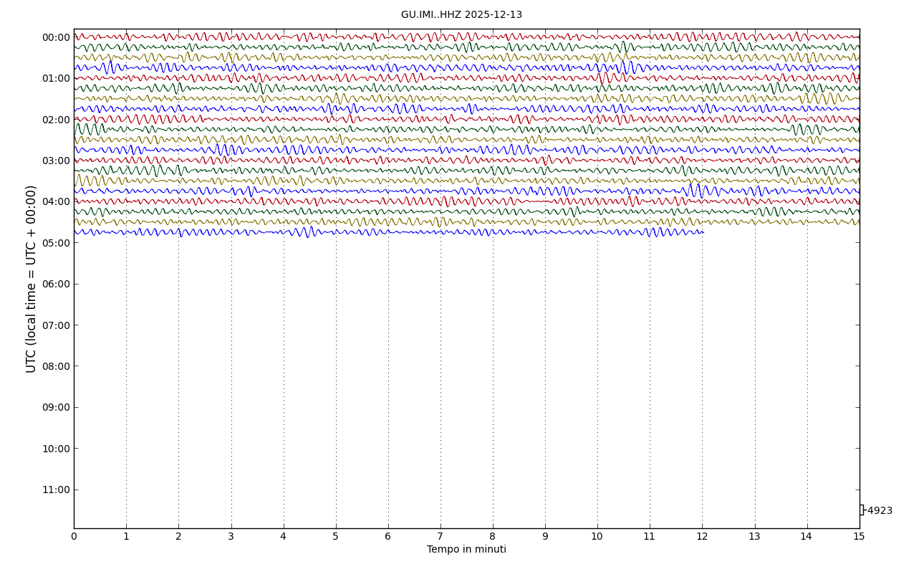Click the 7 minute tick label
924x587 pixels.
(441, 537)
